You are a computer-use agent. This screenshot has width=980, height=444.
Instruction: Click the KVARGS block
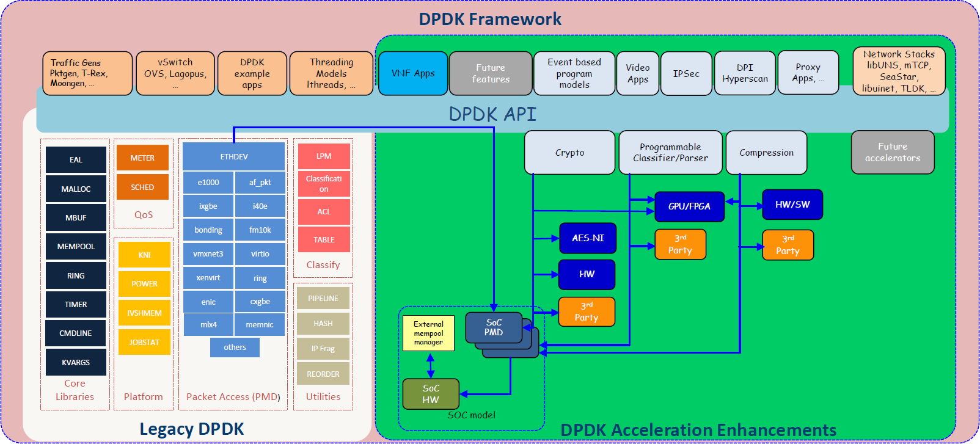click(x=76, y=362)
